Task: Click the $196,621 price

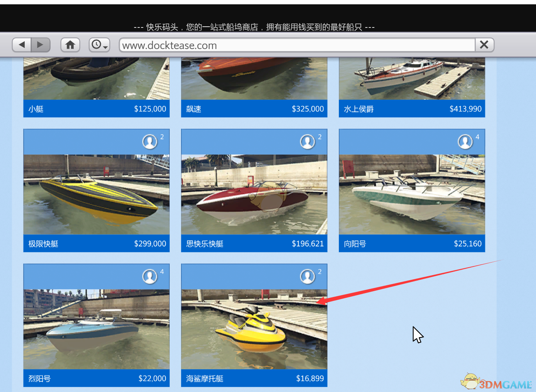Action: [x=308, y=244]
